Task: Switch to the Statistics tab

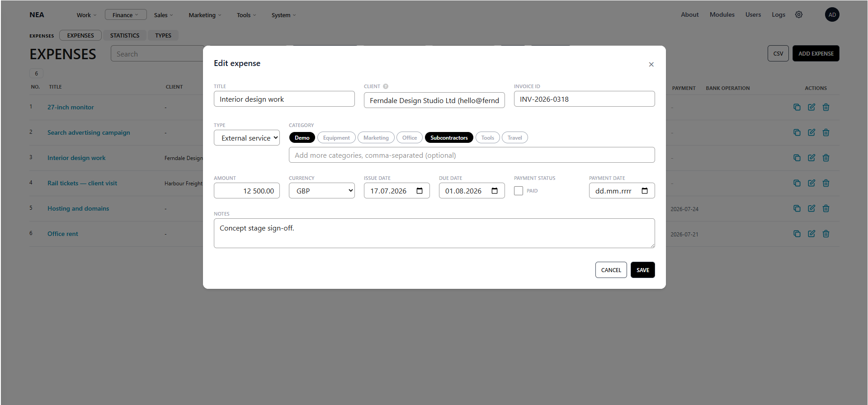Action: 125,35
